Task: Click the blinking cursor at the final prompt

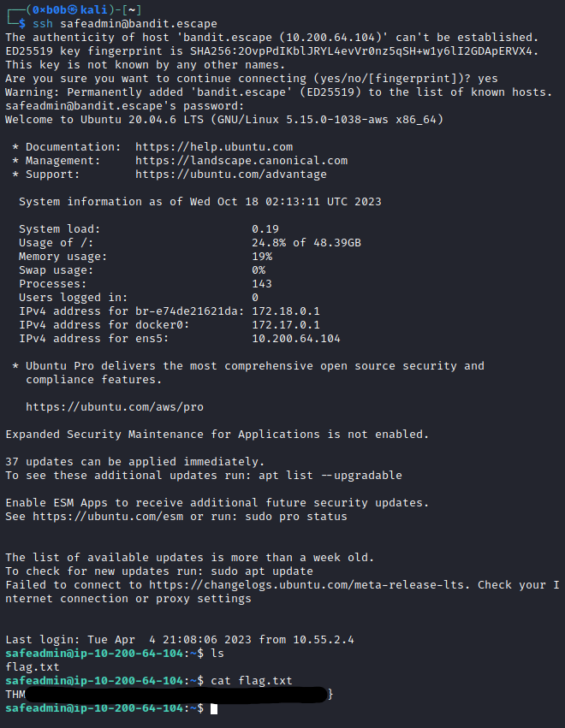Action: [214, 708]
